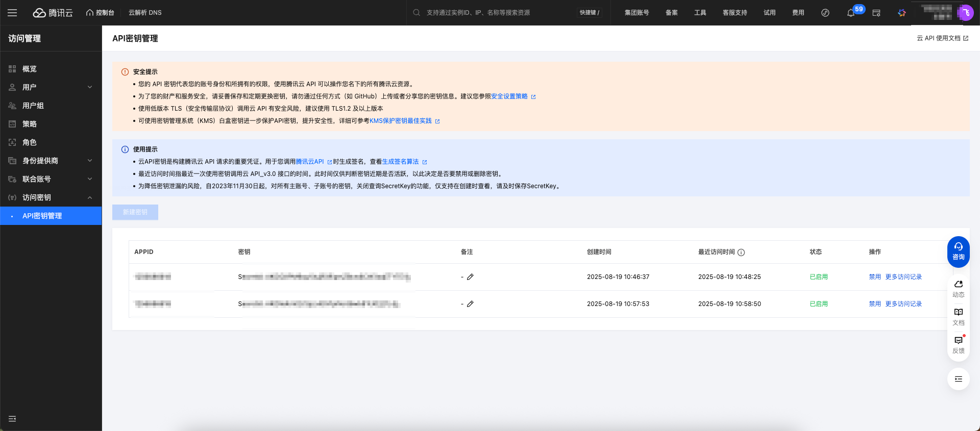Go to 概览 in sidebar

[30, 69]
